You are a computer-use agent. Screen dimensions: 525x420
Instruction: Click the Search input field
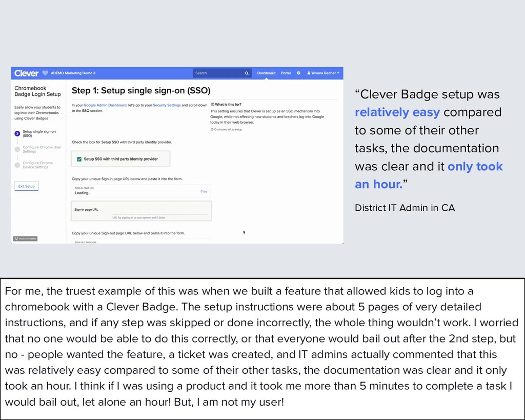pyautogui.click(x=222, y=73)
